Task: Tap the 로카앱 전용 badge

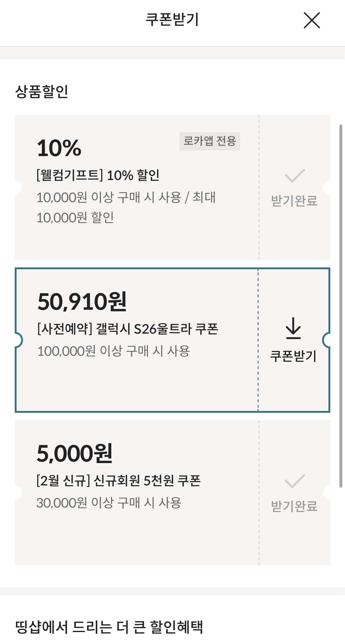Action: click(210, 141)
